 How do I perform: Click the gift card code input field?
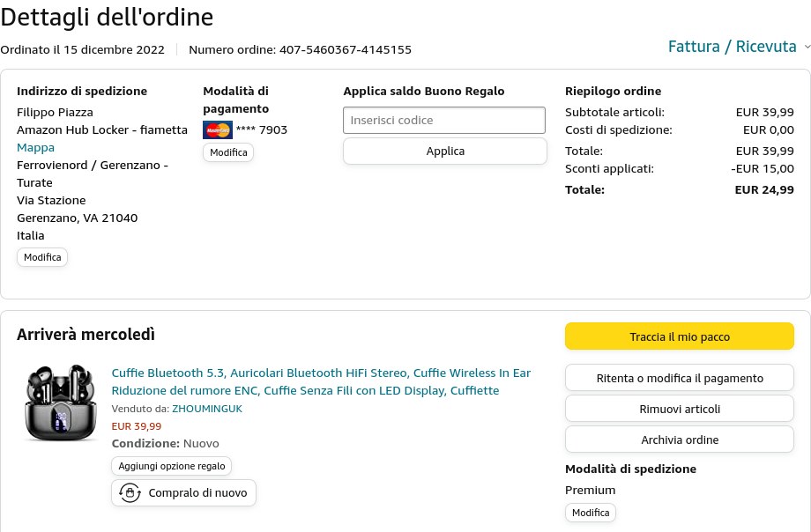coord(444,120)
